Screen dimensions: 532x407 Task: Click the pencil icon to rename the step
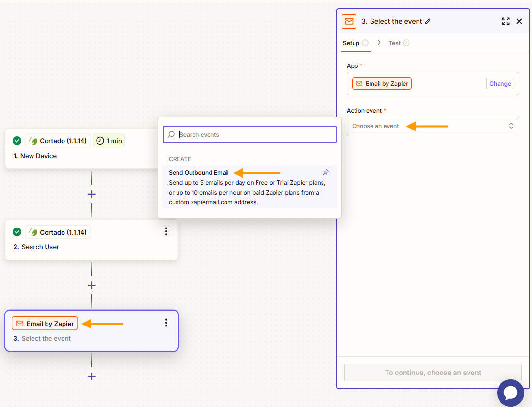tap(428, 21)
